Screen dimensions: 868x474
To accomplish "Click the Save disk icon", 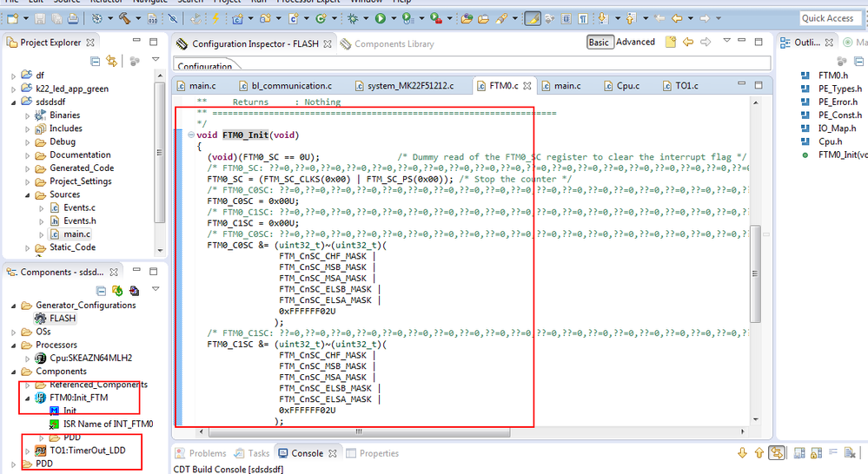I will (40, 19).
